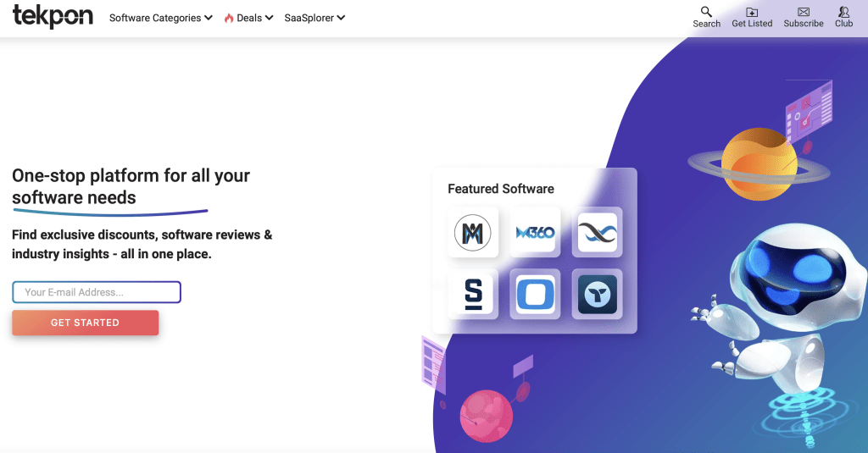Click the Find exclusive discounts subheading
This screenshot has height=453, width=868.
(142, 244)
